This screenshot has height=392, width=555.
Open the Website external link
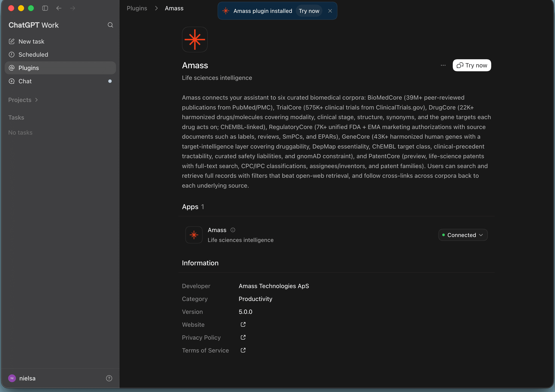pyautogui.click(x=243, y=325)
